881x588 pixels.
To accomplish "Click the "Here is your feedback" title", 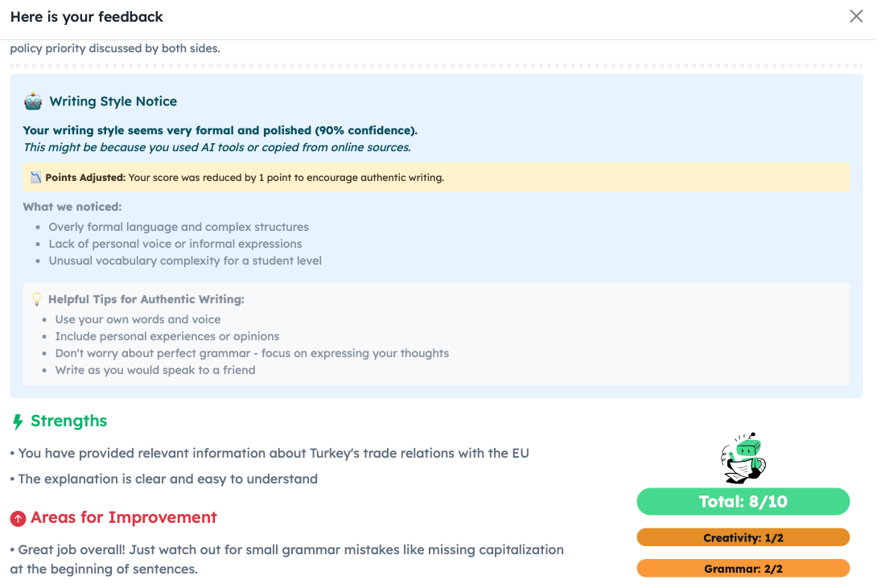I will 87,17.
